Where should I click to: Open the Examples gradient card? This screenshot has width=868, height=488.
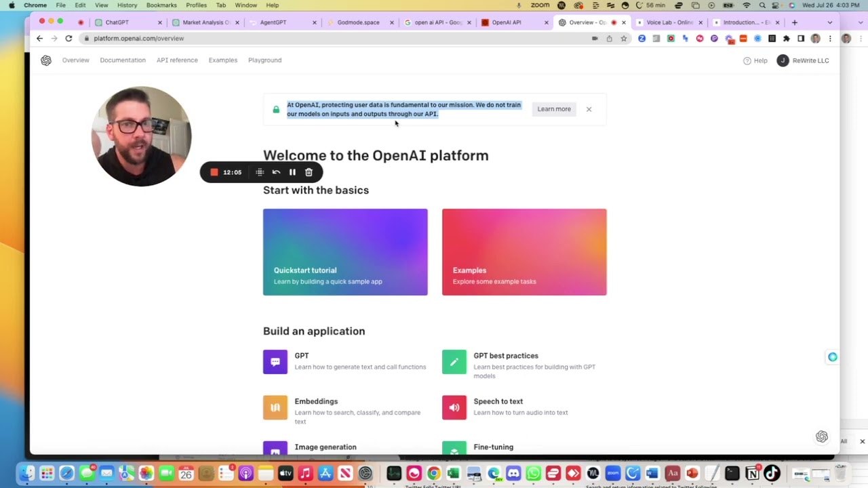pos(524,252)
